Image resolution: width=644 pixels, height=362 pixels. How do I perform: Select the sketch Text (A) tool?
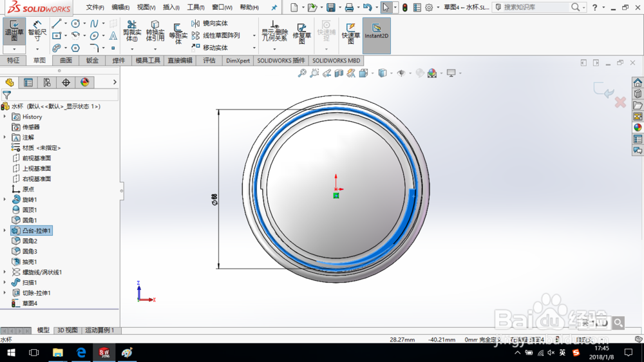(113, 35)
